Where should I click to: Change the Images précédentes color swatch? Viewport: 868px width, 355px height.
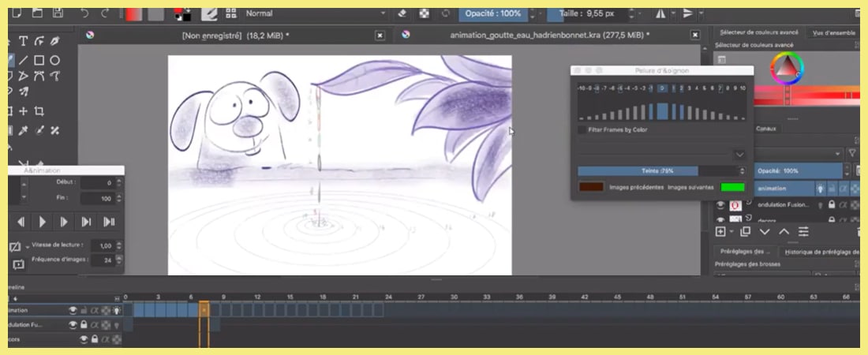[591, 187]
